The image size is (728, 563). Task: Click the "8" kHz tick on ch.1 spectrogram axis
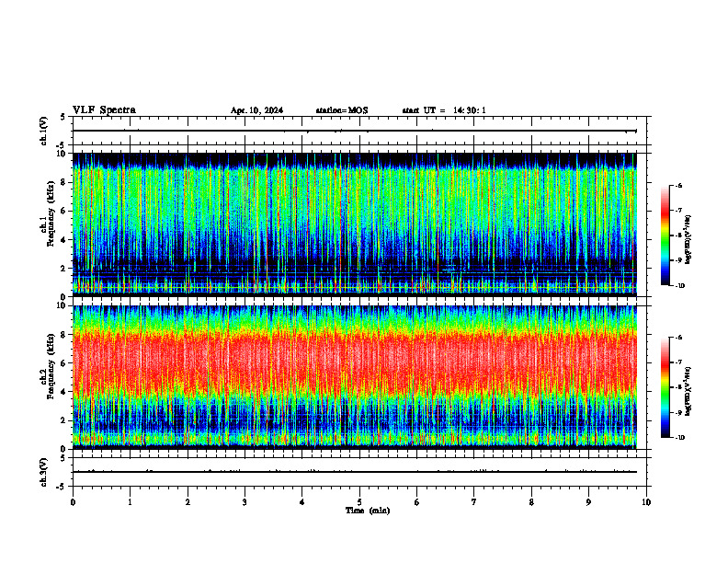coord(64,182)
